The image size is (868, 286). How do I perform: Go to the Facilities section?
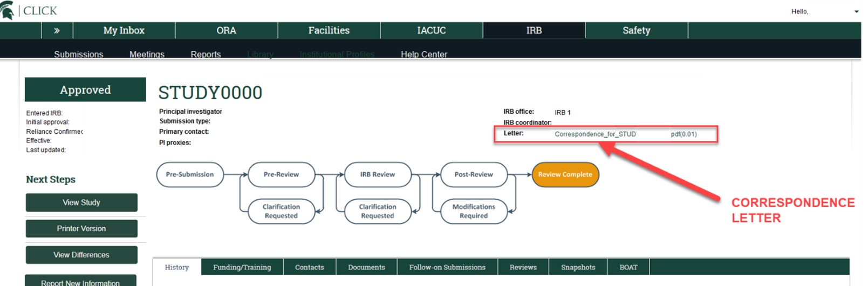[x=329, y=31]
